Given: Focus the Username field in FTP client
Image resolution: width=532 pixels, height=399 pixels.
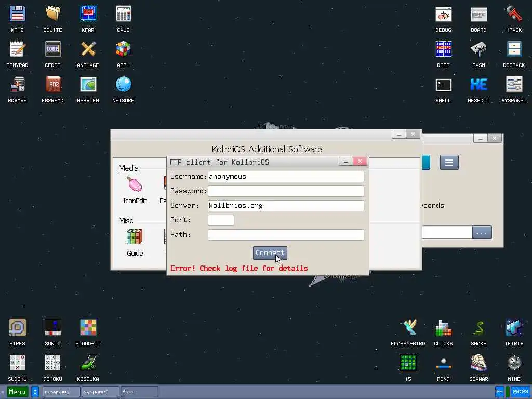Looking at the screenshot, I should pyautogui.click(x=286, y=177).
